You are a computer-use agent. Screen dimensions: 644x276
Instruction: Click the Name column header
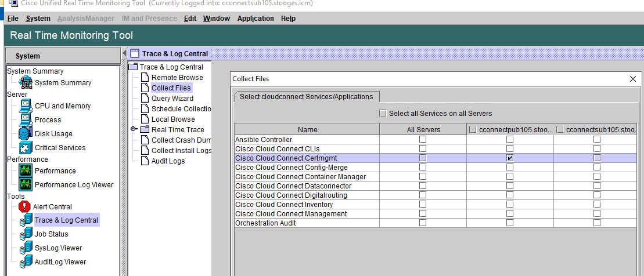[307, 130]
